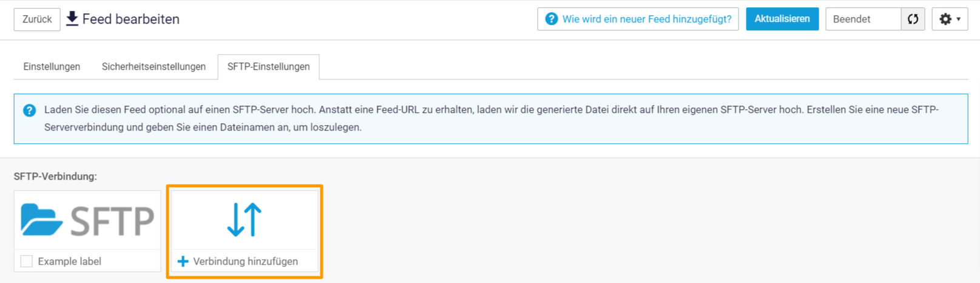Click the Aktualisieren button
The width and height of the screenshot is (980, 283).
tap(782, 19)
